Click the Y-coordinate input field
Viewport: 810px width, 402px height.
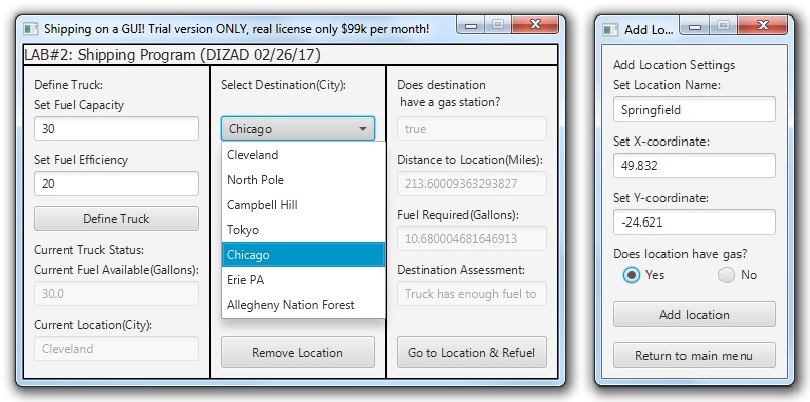click(x=694, y=222)
